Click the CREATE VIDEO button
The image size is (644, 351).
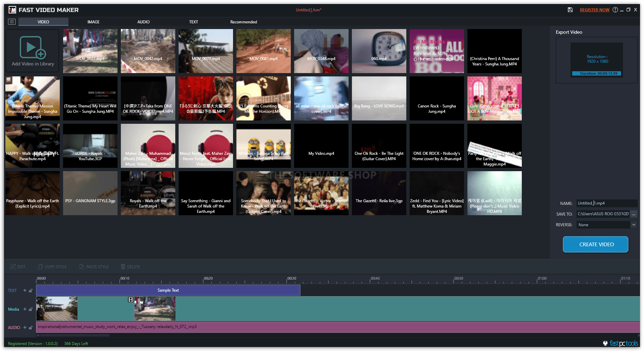[596, 244]
